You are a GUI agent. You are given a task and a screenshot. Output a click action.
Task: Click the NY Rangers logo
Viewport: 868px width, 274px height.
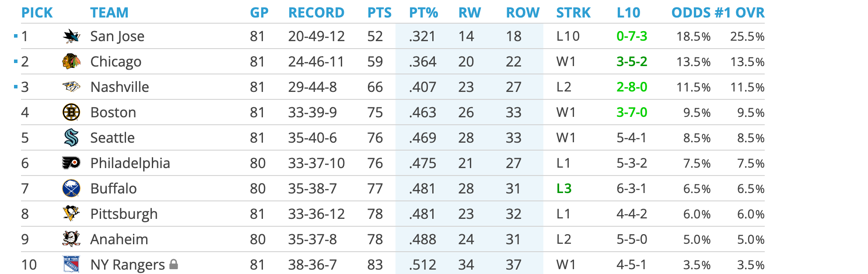click(x=71, y=265)
